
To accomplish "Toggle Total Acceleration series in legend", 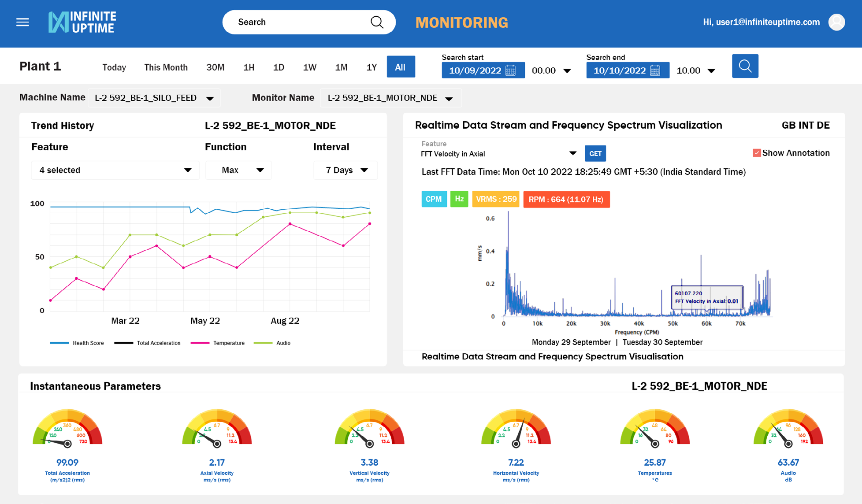I will pyautogui.click(x=147, y=343).
